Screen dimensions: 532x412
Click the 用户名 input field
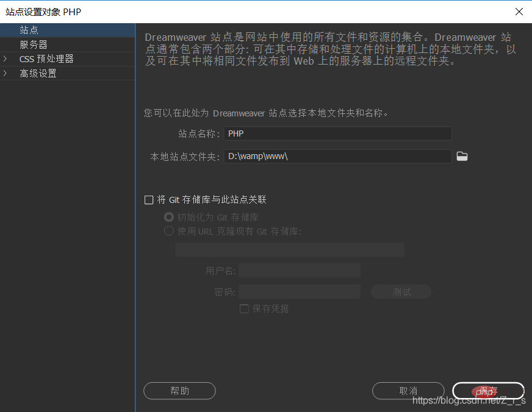[299, 271]
